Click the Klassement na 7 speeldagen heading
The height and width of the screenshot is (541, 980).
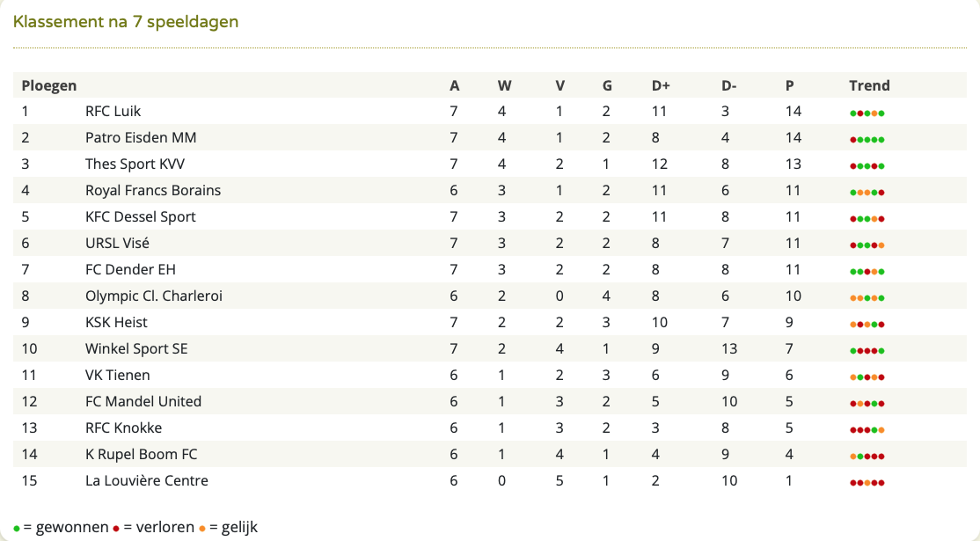[x=126, y=22]
